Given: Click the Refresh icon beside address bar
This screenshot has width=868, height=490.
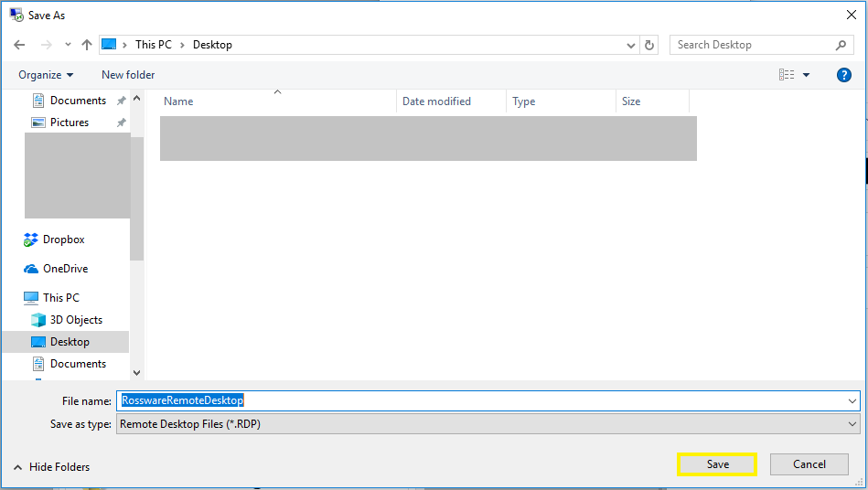Looking at the screenshot, I should (x=649, y=45).
